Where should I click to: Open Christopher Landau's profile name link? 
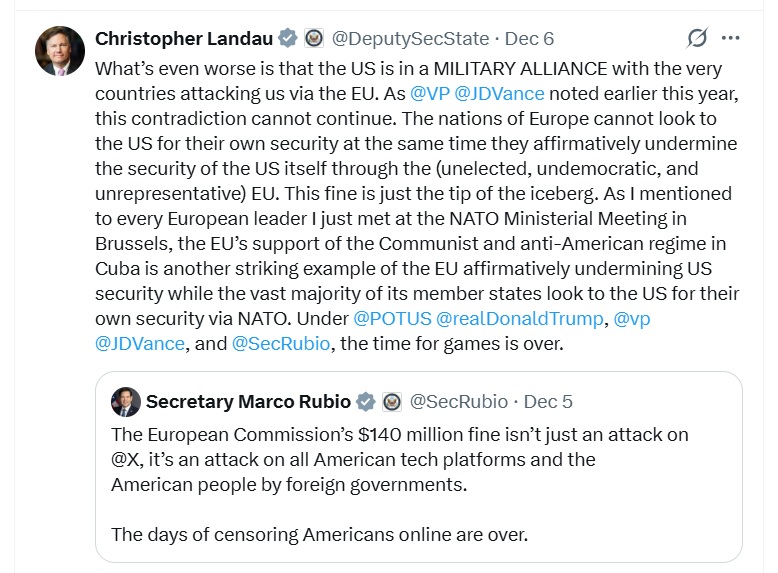click(184, 39)
